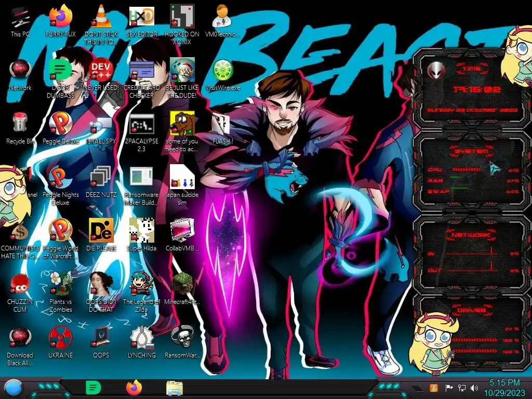Open the Action Center flag tray icon
532x399 pixels.
(x=449, y=388)
